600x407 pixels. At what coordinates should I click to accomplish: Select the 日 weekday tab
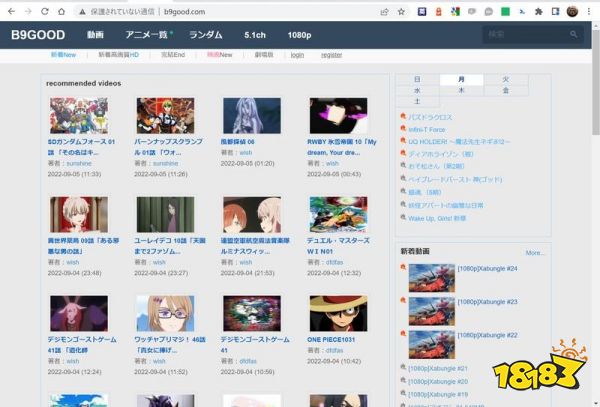417,80
